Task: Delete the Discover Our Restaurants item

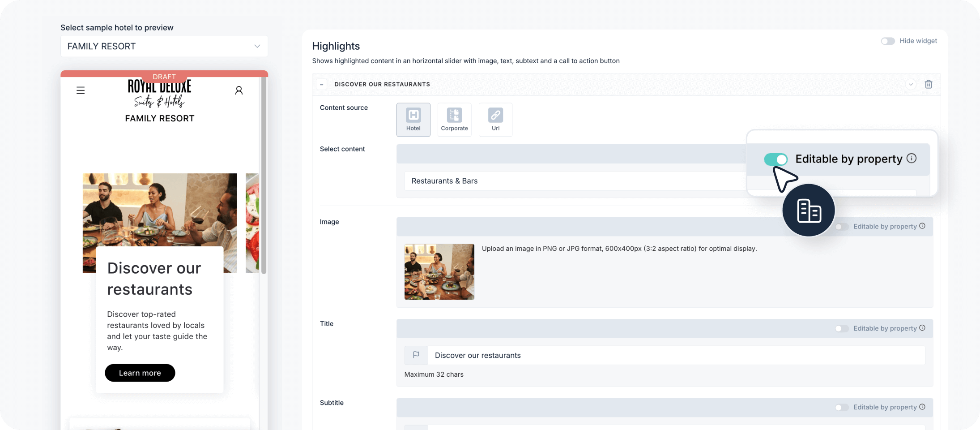Action: 929,84
